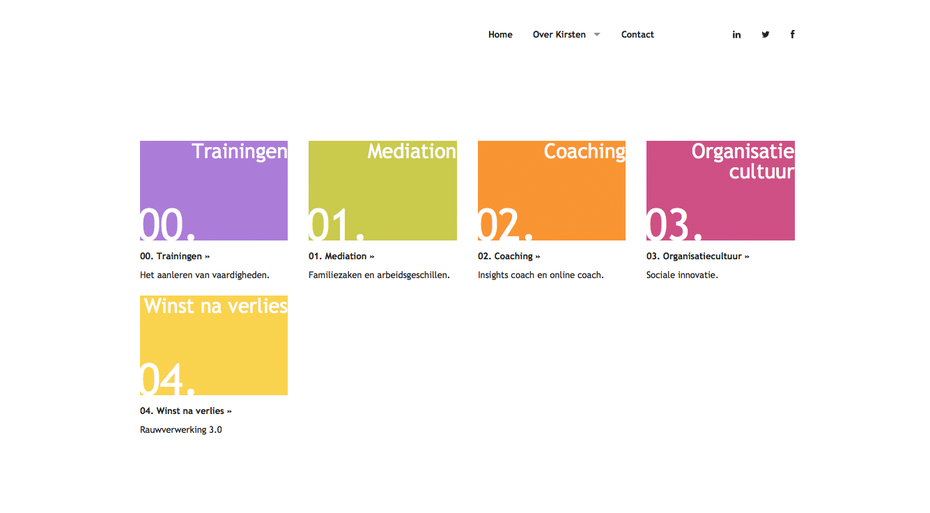Open the Twitter bird icon
Screen dimensions: 930x513
(x=765, y=34)
